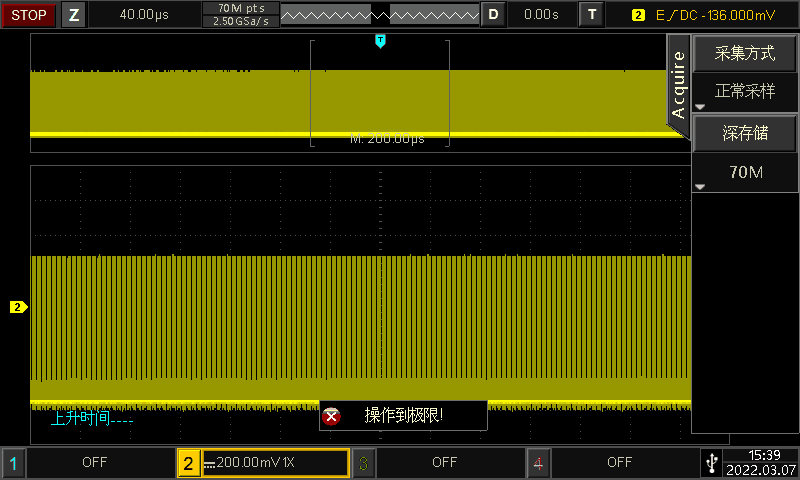Click the 0.00s delay time field
Image resolution: width=800 pixels, height=480 pixels.
[x=541, y=15]
